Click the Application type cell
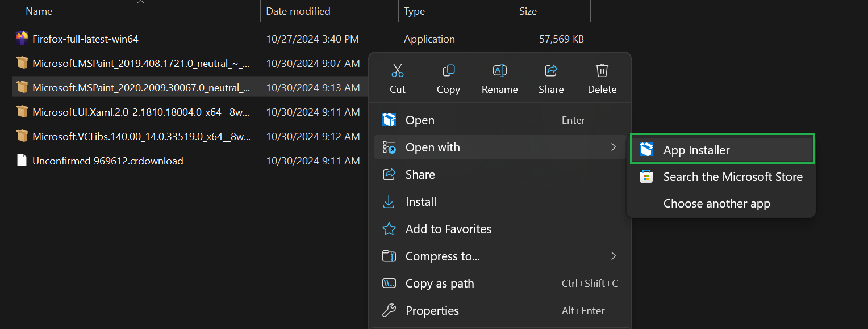Image resolution: width=868 pixels, height=329 pixels. 429,39
